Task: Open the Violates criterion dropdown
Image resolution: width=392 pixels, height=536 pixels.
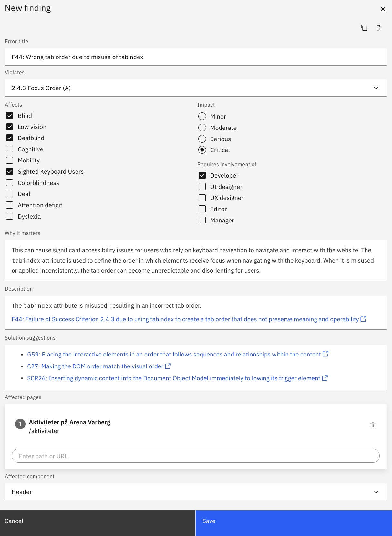Action: 376,88
